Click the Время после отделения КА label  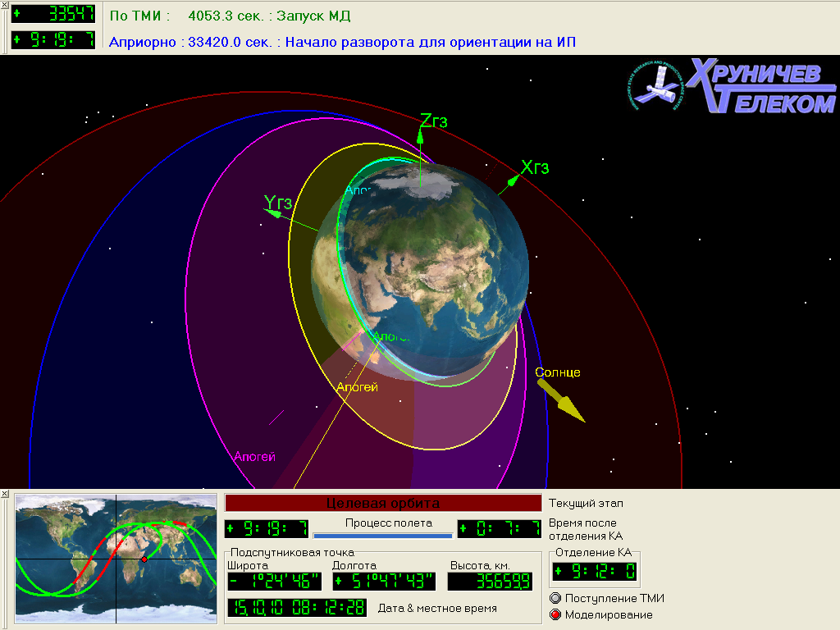(x=586, y=529)
